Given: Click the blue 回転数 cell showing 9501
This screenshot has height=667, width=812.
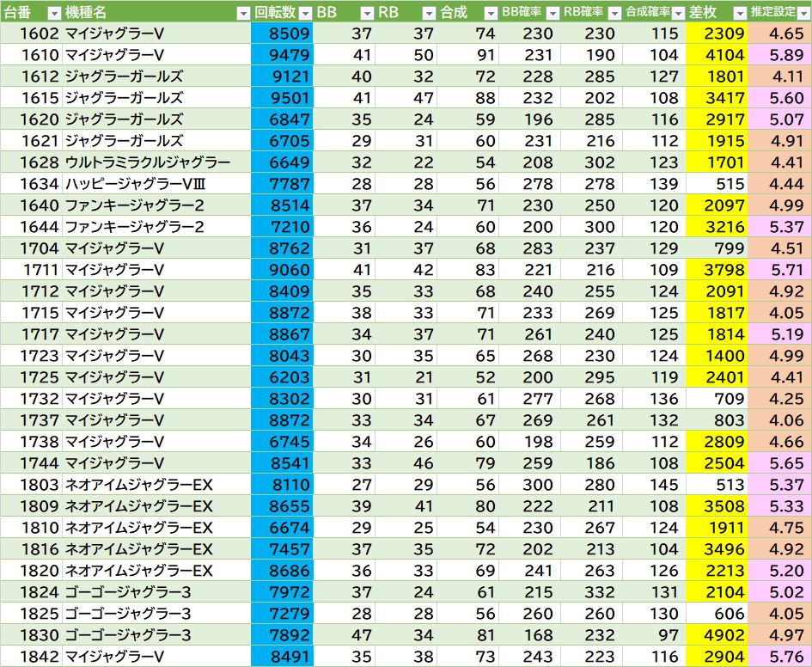Looking at the screenshot, I should pos(283,98).
